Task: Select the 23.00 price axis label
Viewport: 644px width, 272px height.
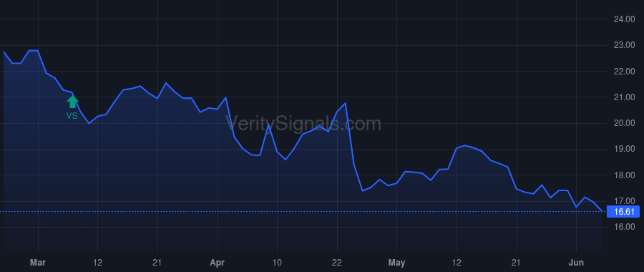Action: click(x=624, y=45)
